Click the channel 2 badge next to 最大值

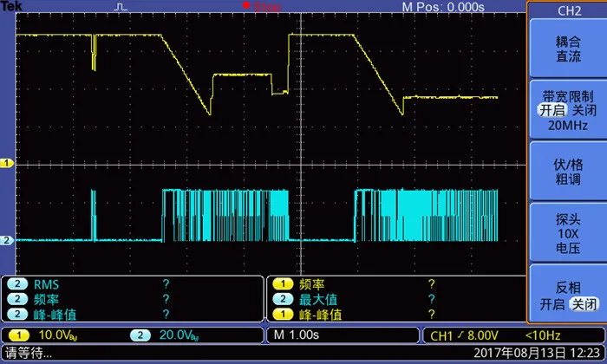[283, 299]
